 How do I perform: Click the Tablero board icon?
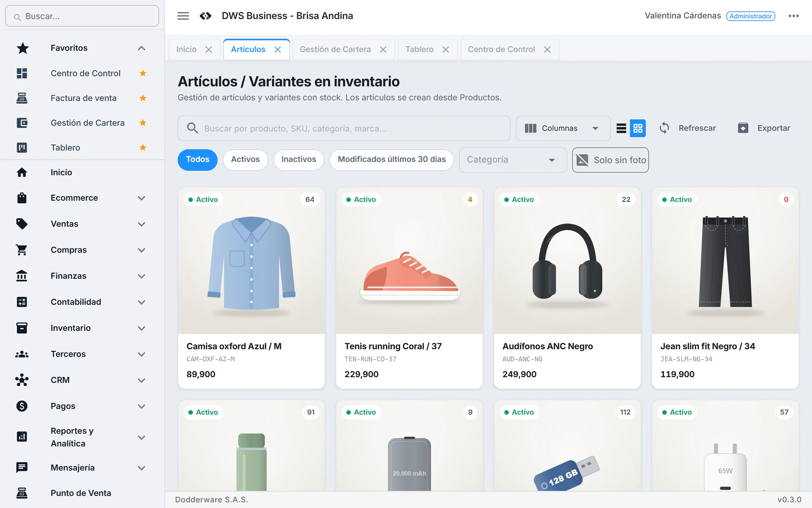click(22, 148)
